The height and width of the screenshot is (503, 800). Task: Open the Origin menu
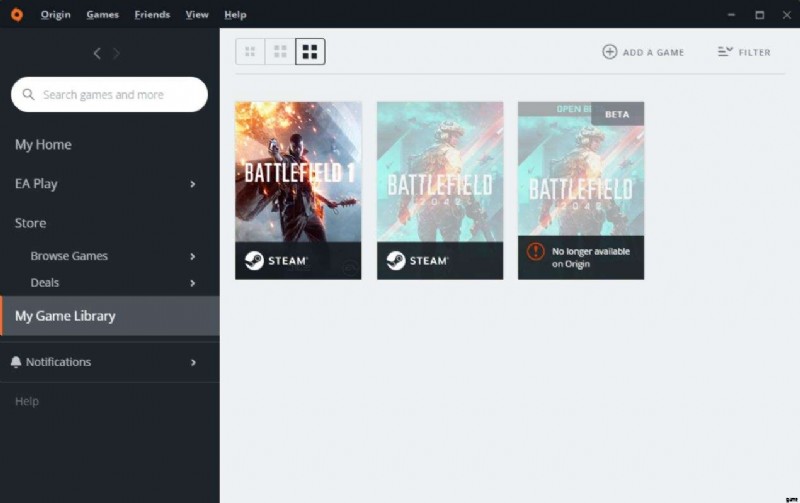(x=56, y=14)
